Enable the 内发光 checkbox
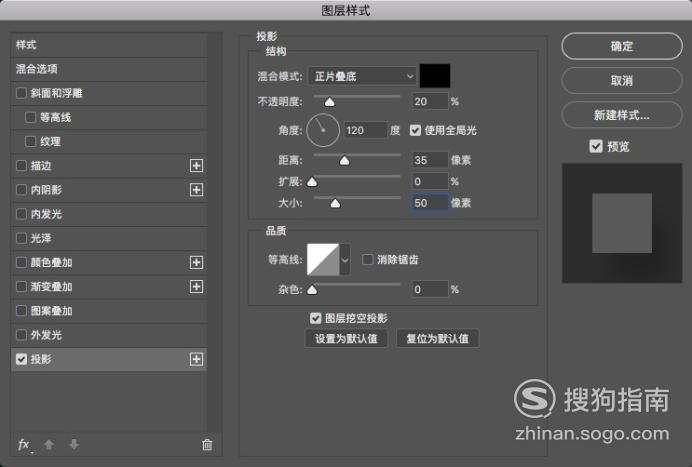The image size is (692, 467). [21, 214]
